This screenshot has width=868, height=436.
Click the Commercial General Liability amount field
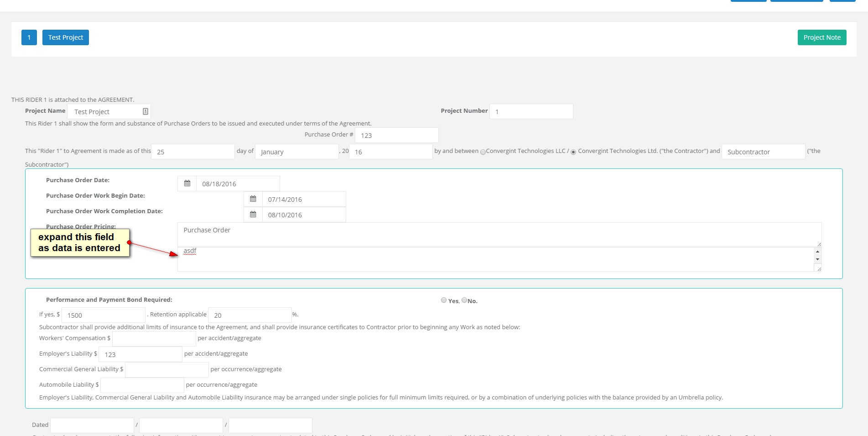(x=167, y=370)
